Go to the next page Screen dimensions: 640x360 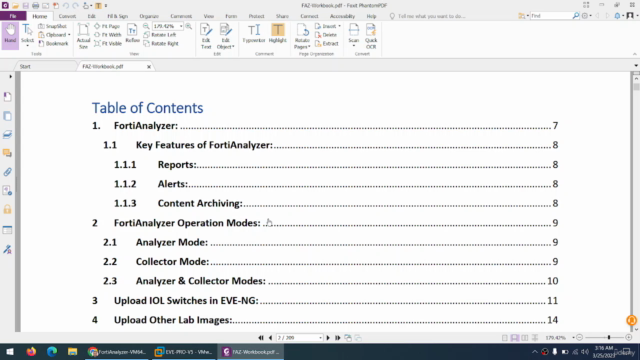[328, 338]
